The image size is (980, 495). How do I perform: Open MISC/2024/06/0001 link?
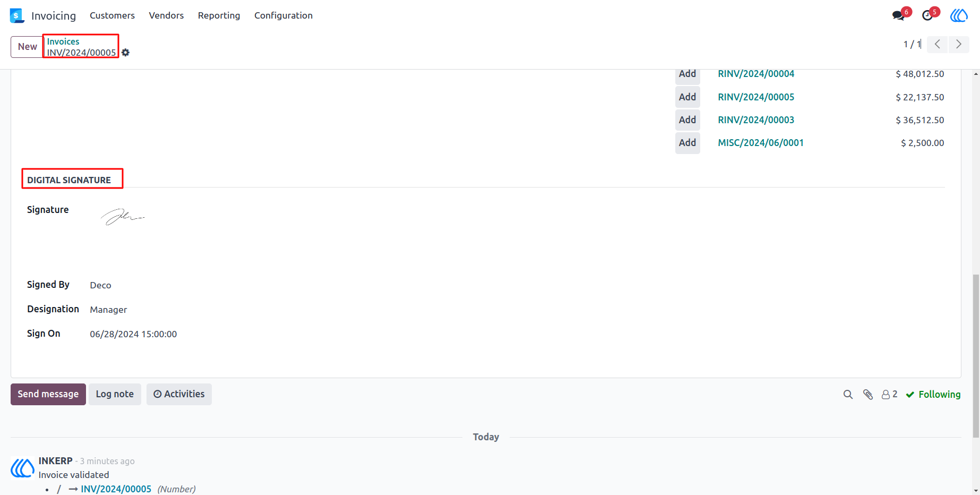pos(761,143)
